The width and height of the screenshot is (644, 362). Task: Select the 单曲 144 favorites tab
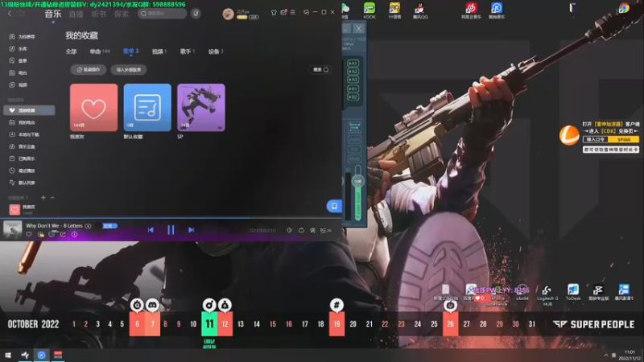[x=100, y=51]
